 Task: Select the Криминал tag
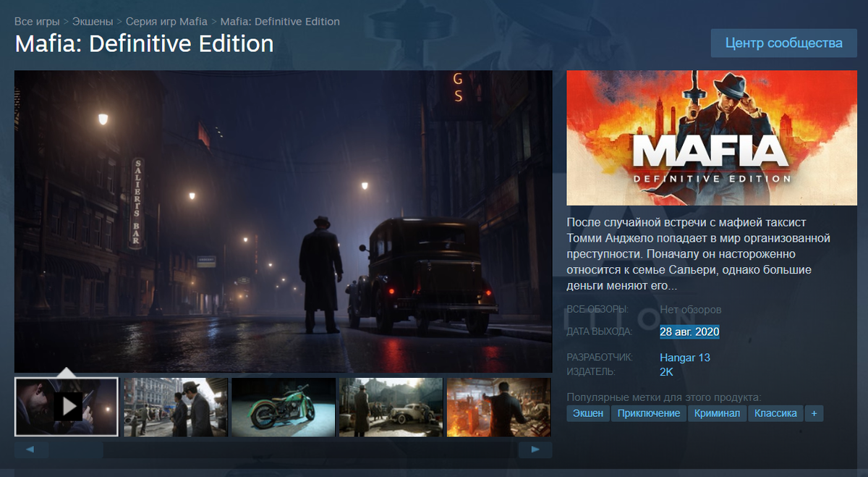tap(717, 413)
